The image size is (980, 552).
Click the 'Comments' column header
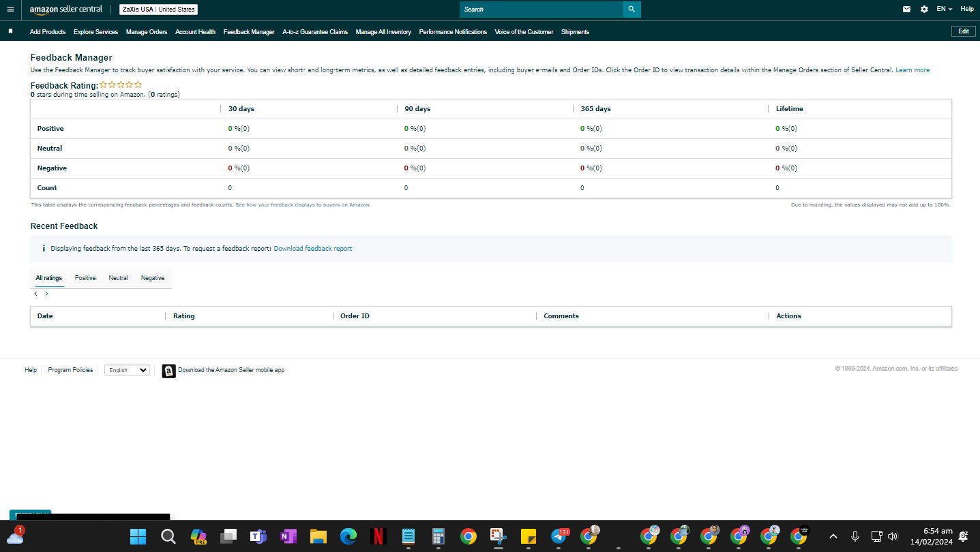561,316
